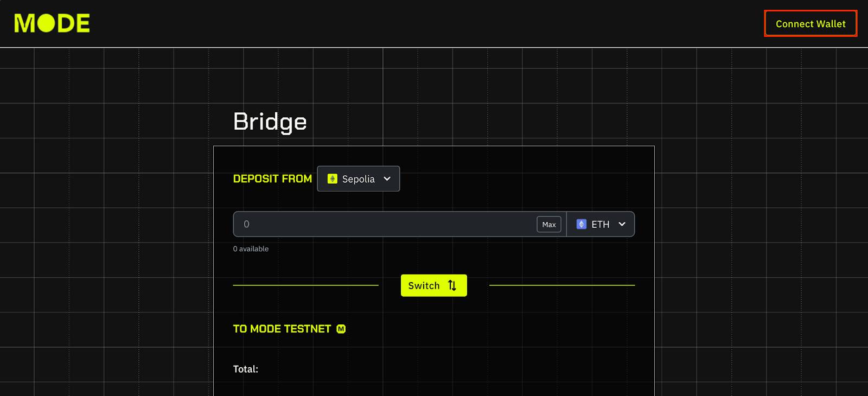Click the ETH token icon
This screenshot has height=396, width=868.
pos(582,224)
